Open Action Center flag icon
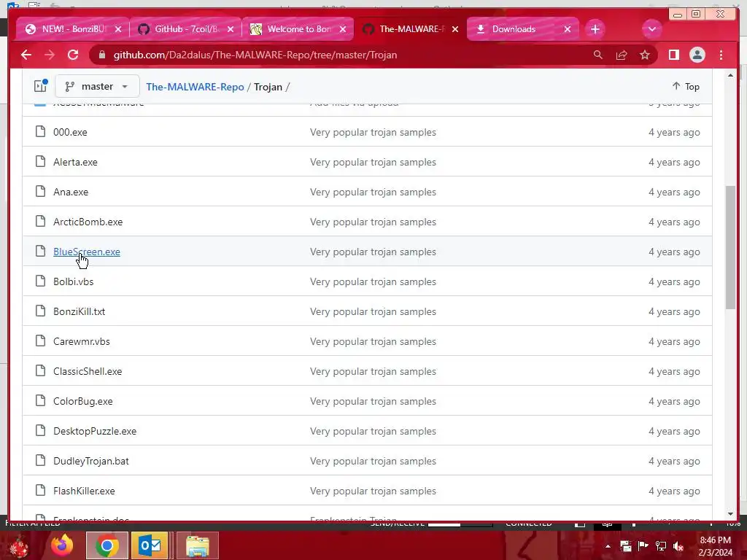 click(643, 545)
